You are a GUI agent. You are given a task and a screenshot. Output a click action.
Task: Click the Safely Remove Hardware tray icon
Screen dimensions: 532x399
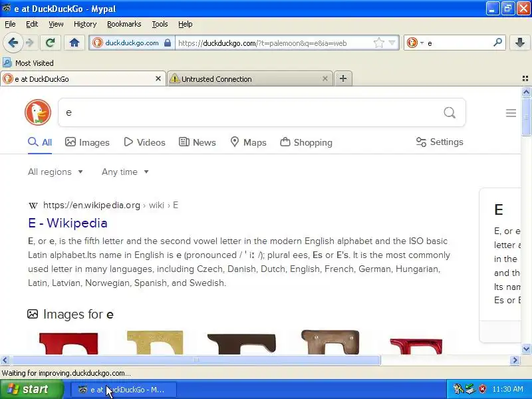click(x=470, y=389)
